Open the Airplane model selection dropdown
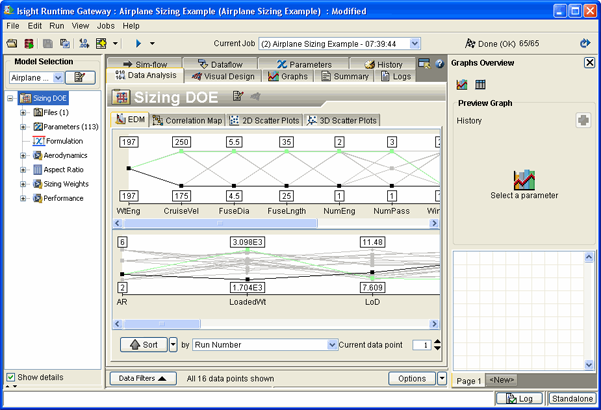 58,78
